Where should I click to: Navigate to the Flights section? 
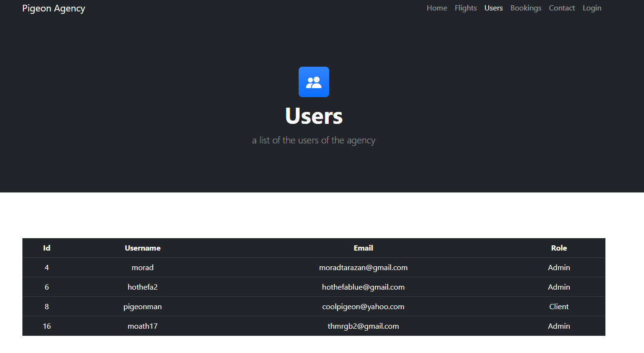(465, 8)
